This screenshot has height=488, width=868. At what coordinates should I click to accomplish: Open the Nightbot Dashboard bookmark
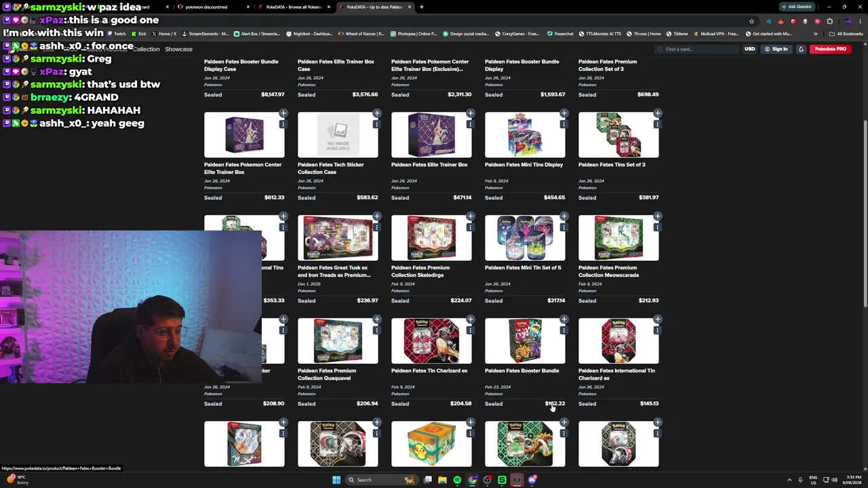(x=309, y=34)
